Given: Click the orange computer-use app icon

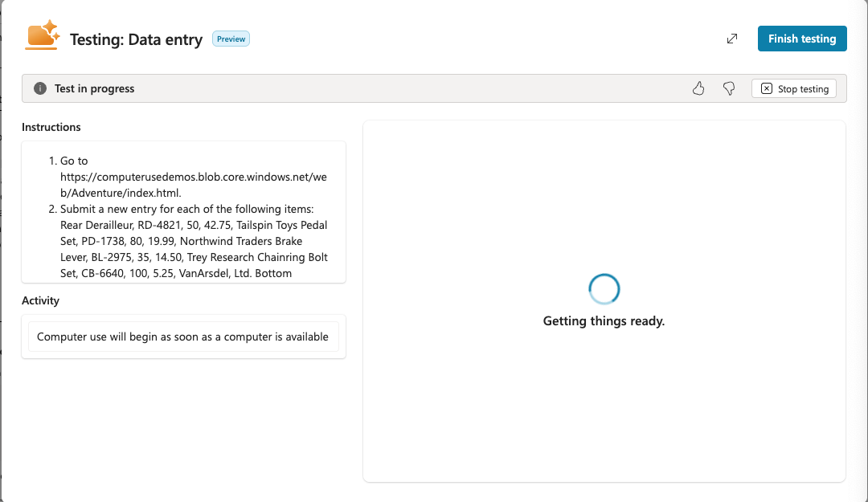Looking at the screenshot, I should pyautogui.click(x=42, y=36).
